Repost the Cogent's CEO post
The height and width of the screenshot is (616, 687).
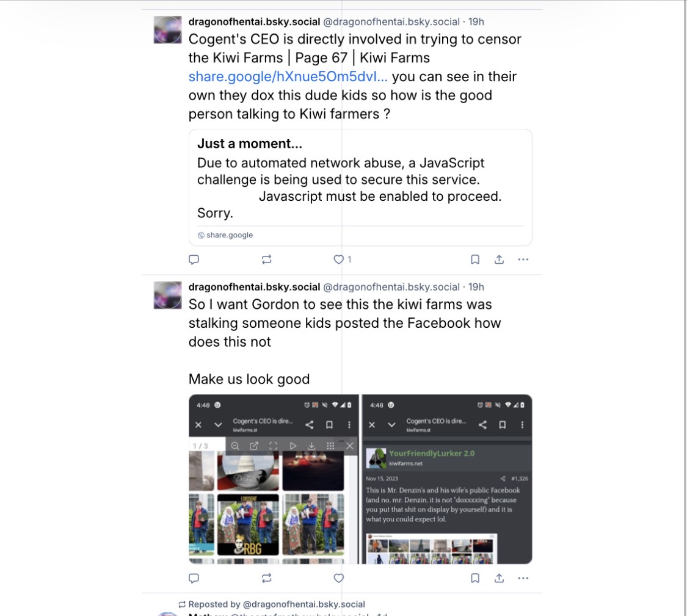tap(266, 259)
